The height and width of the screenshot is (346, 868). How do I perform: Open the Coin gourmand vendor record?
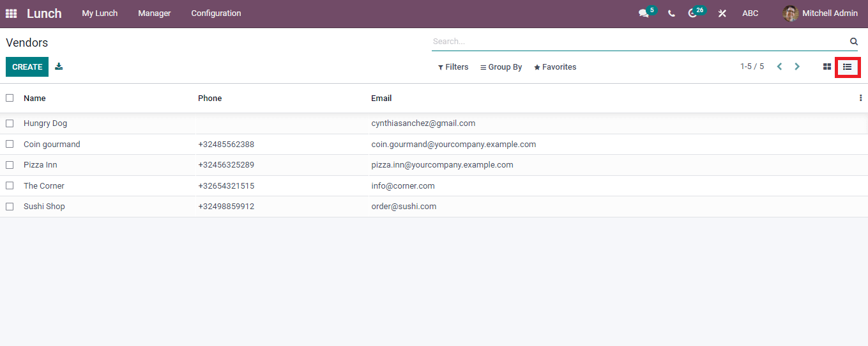point(52,145)
